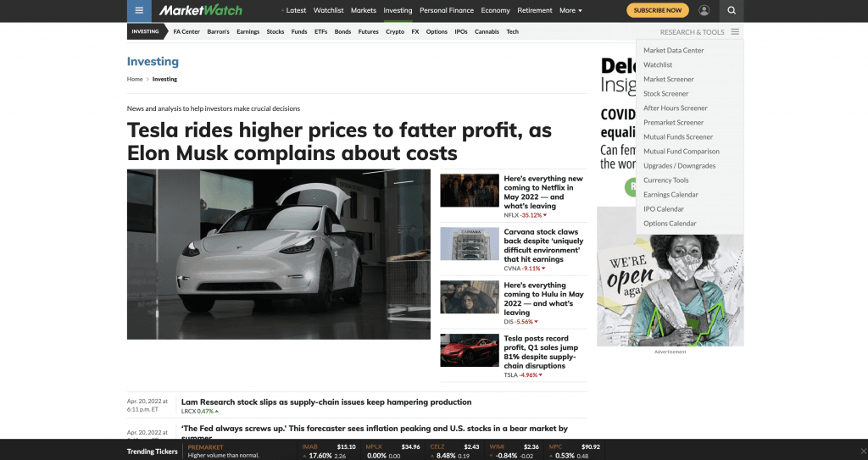Select Mutual Fund Comparison in tools menu

point(682,151)
